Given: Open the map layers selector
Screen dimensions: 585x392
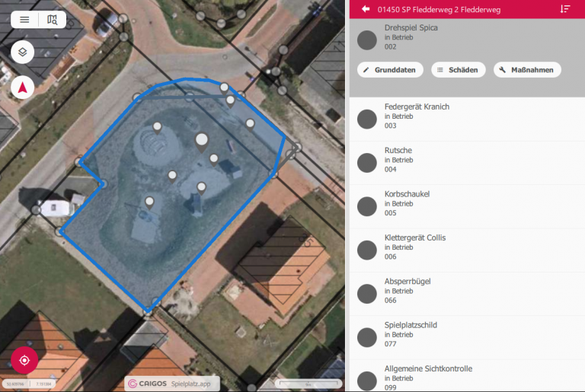Looking at the screenshot, I should pos(22,52).
